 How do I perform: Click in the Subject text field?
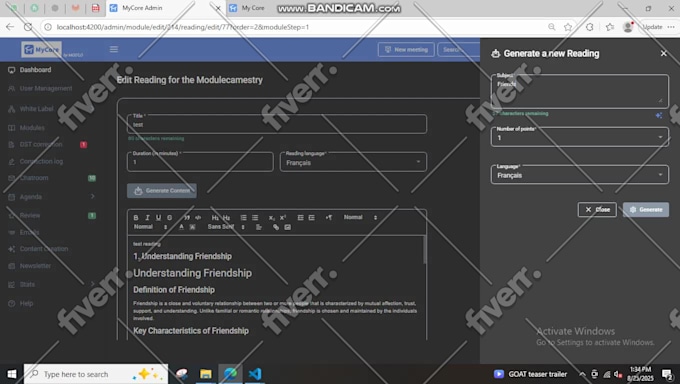(579, 91)
